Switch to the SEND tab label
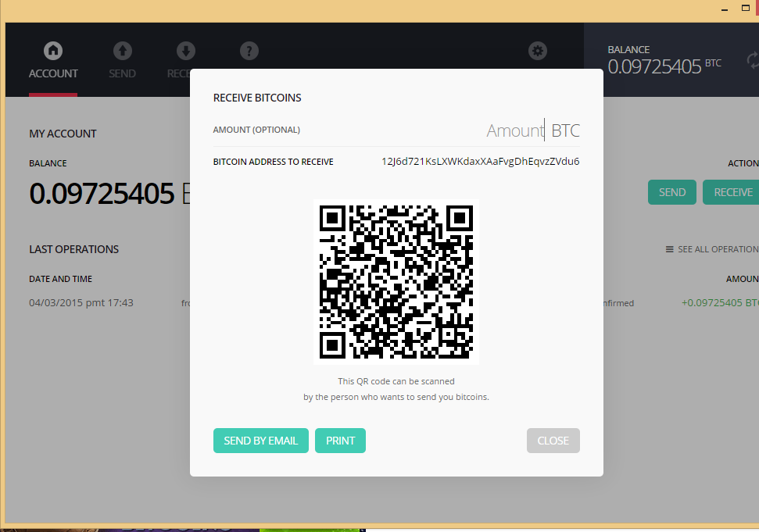759x532 pixels. 122,73
